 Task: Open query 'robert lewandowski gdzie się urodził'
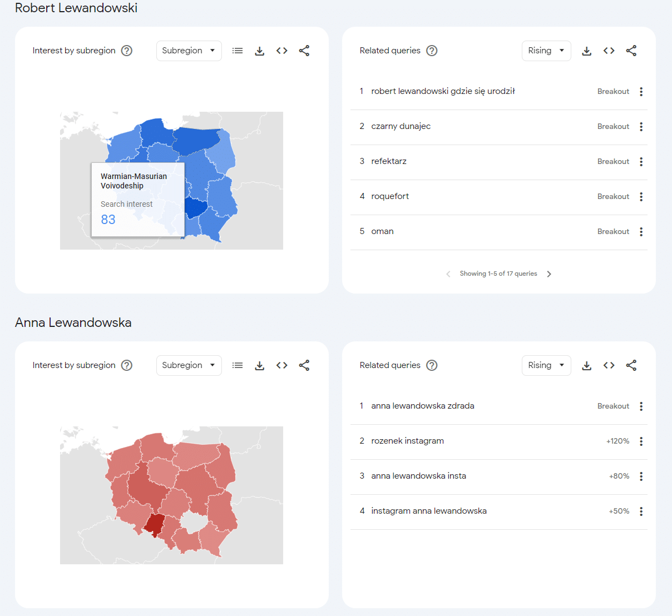tap(443, 91)
